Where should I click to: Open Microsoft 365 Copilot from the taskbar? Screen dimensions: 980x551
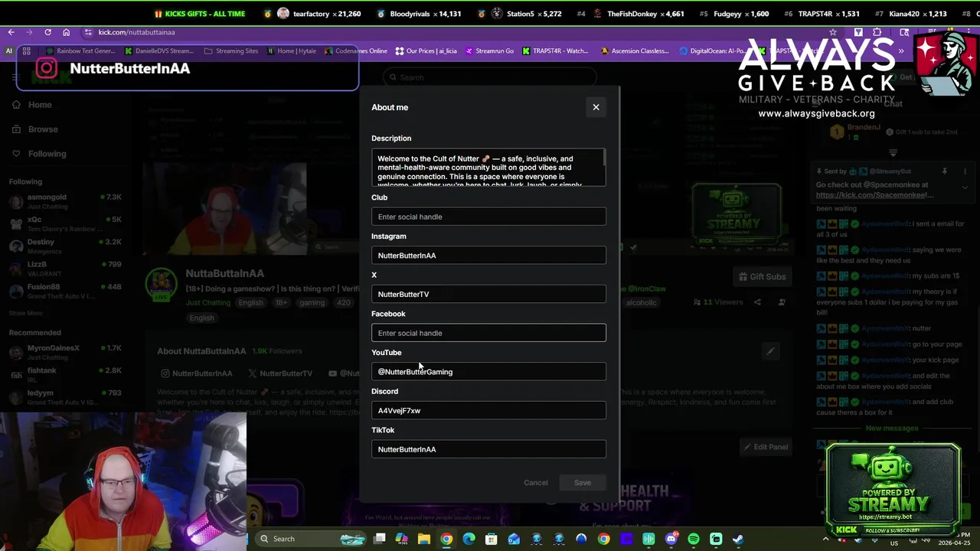(x=402, y=539)
